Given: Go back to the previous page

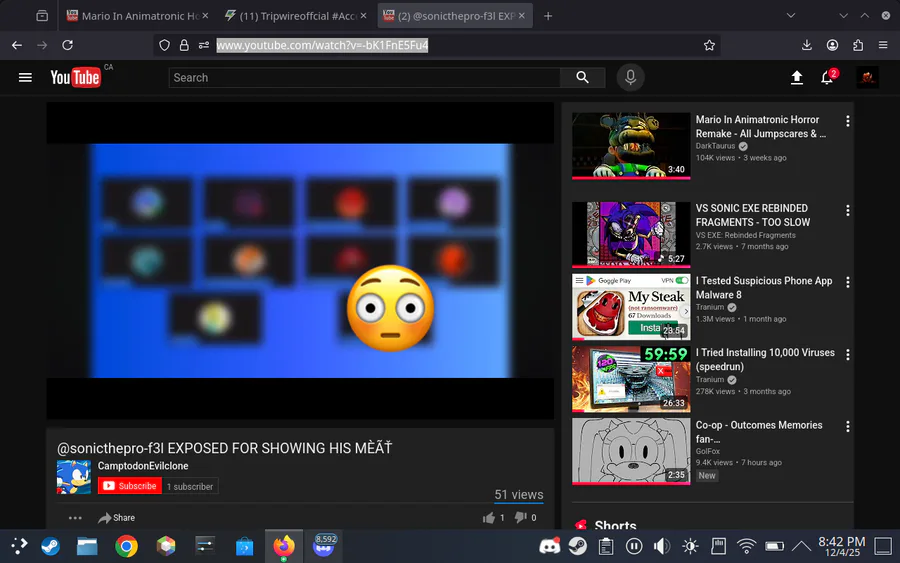Looking at the screenshot, I should [17, 45].
